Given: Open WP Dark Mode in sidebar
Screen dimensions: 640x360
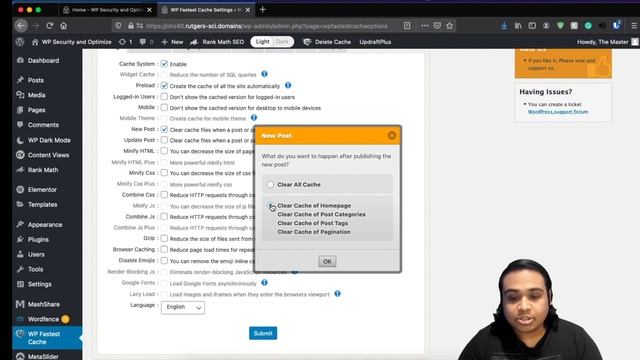Looking at the screenshot, I should pos(49,140).
